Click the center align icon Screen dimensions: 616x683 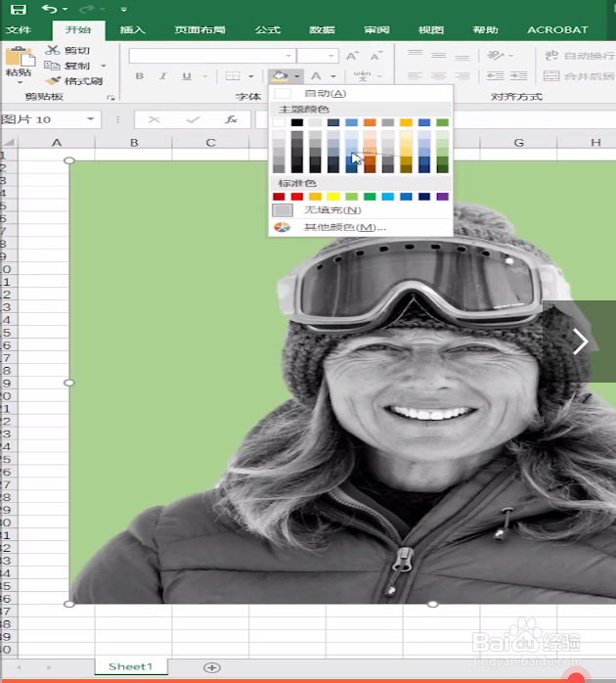tap(438, 76)
